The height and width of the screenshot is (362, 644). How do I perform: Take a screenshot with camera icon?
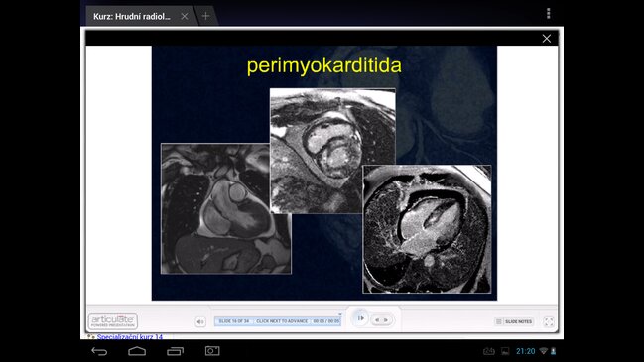212,351
